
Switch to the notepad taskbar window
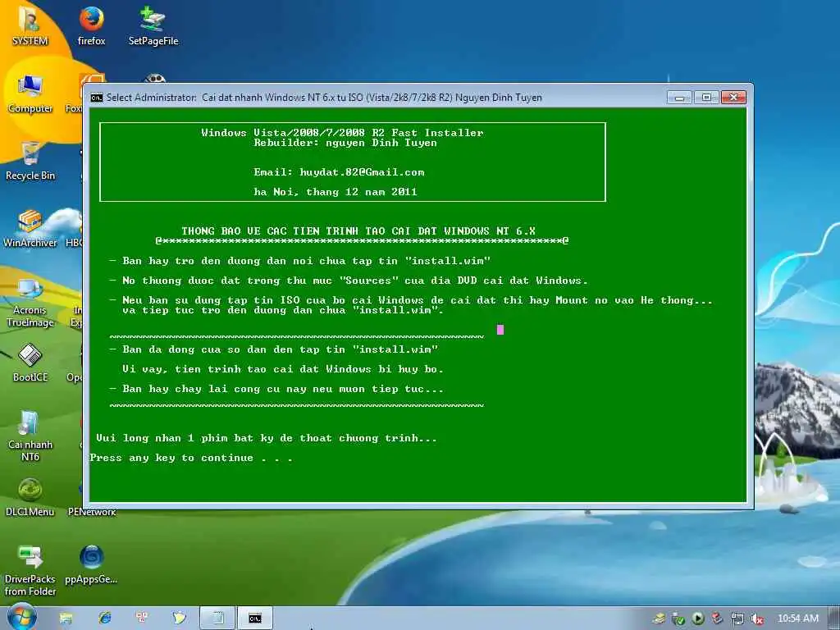[x=217, y=619]
